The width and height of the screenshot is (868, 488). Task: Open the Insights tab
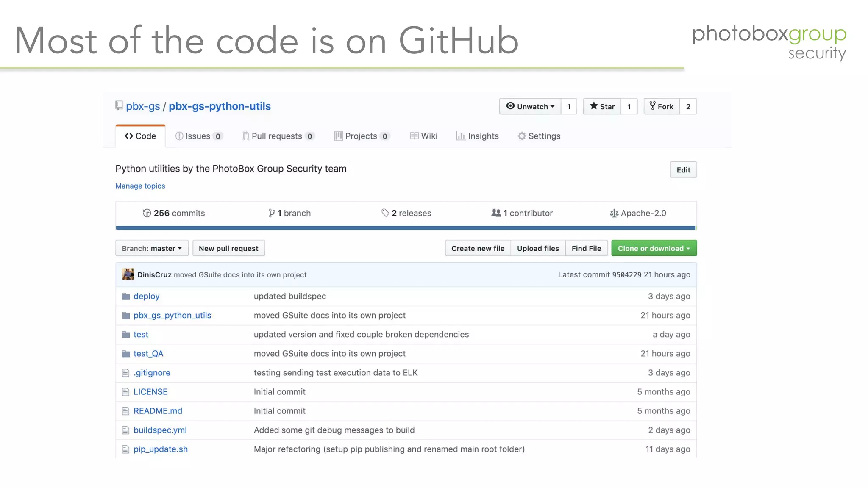click(477, 136)
